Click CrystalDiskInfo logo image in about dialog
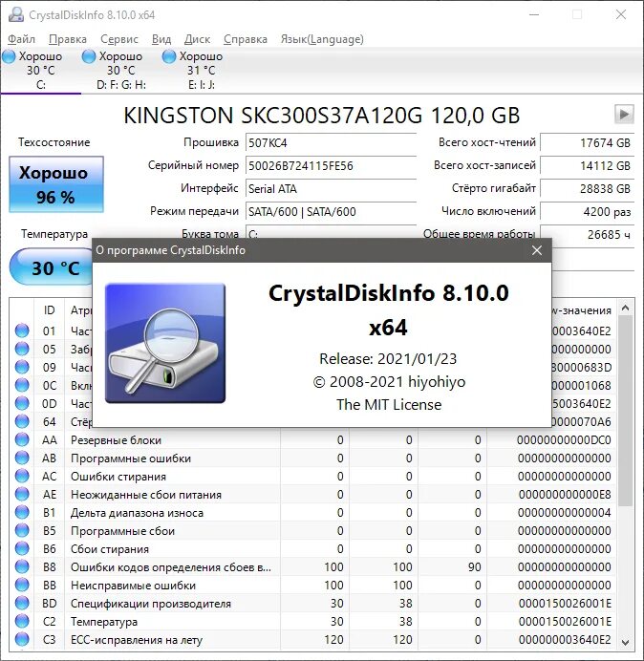 165,343
